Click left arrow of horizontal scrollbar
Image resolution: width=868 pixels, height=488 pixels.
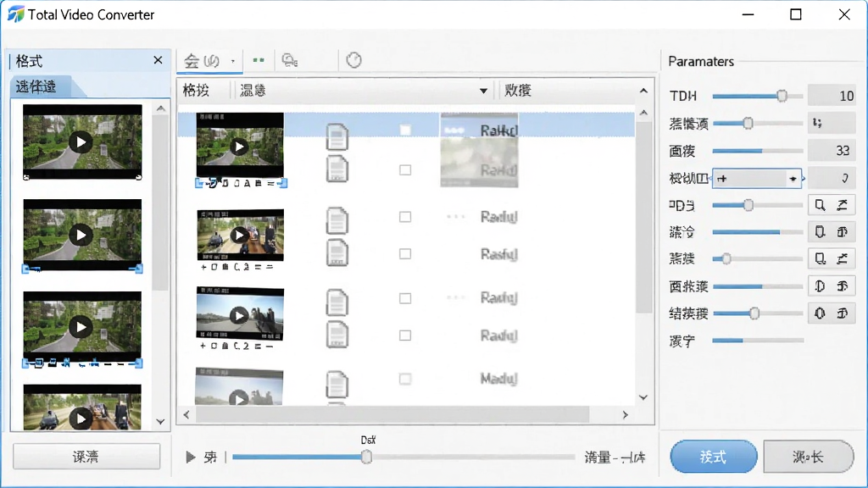click(186, 414)
